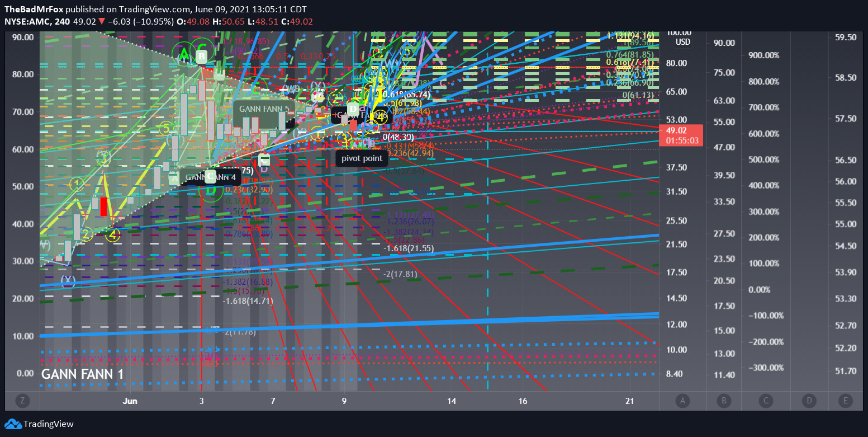Click the -1.618(14.71) Fibonacci label
Image resolution: width=868 pixels, height=437 pixels.
[x=248, y=301]
